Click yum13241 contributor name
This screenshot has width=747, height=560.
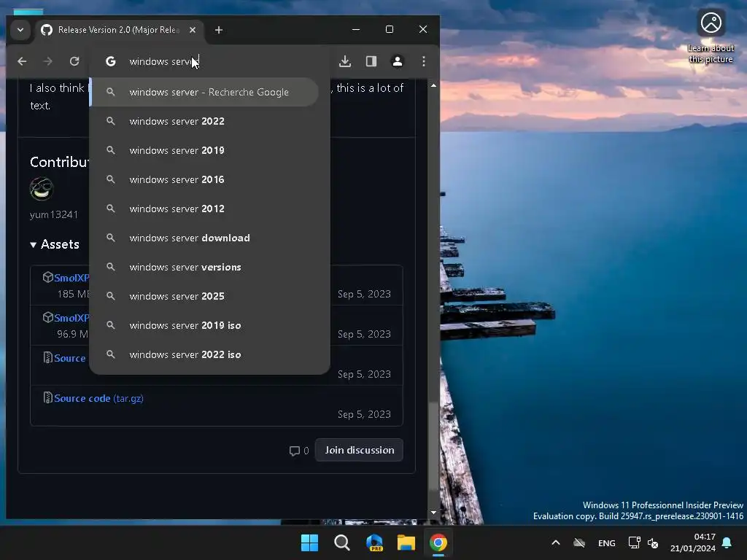coord(54,215)
